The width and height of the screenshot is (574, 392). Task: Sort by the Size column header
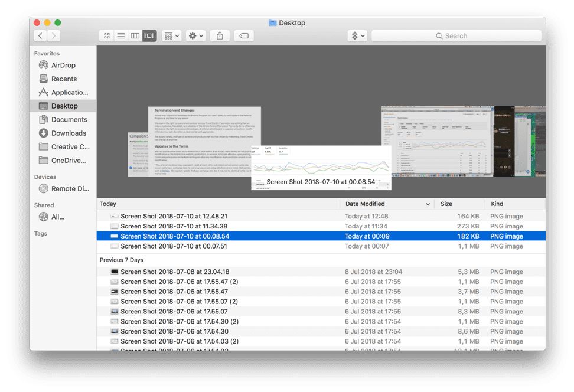coord(446,204)
